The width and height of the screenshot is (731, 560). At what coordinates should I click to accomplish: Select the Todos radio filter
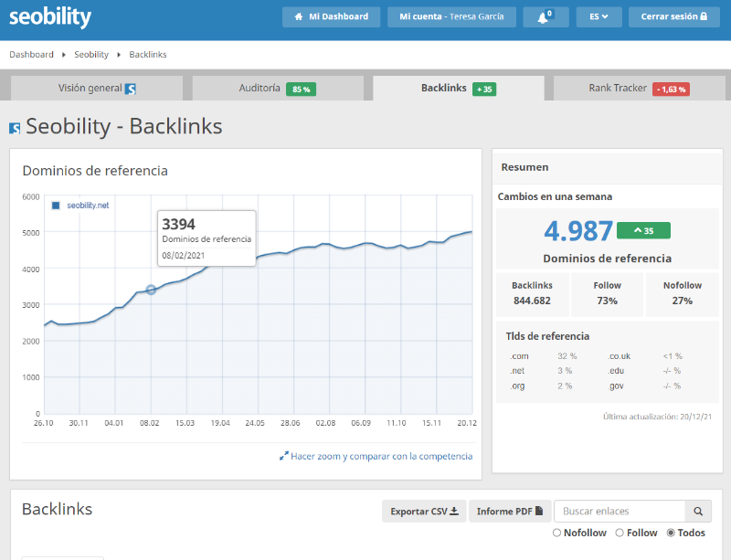point(671,533)
